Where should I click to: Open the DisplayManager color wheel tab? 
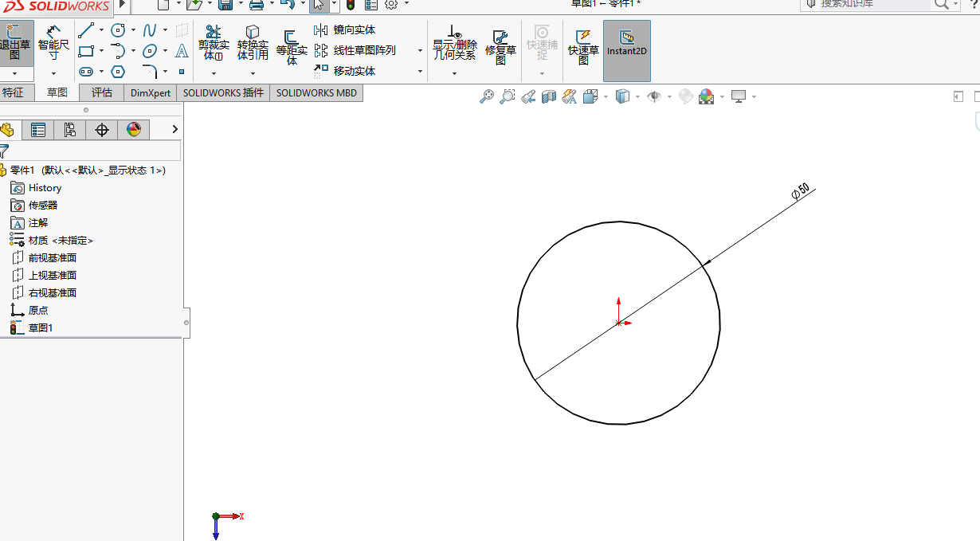(x=134, y=130)
